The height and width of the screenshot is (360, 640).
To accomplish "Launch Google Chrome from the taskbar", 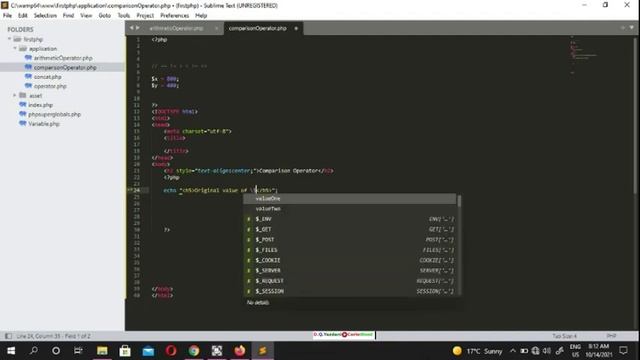I will tap(194, 351).
